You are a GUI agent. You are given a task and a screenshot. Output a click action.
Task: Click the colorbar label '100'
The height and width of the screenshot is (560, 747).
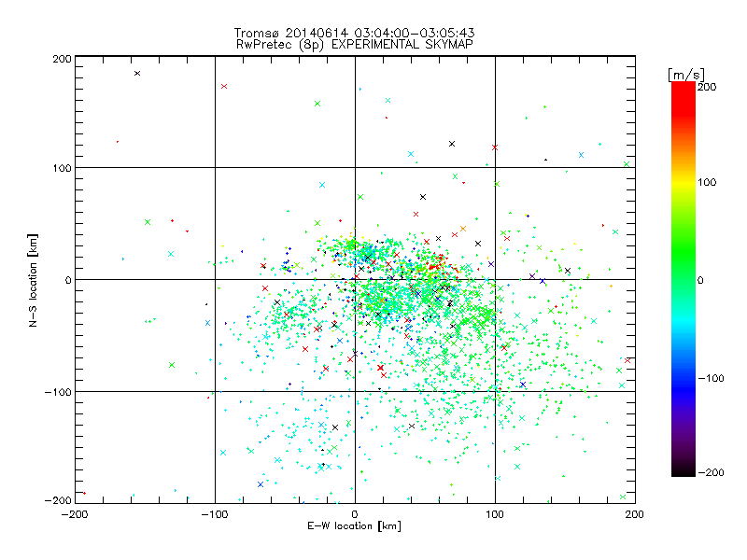[x=707, y=182]
